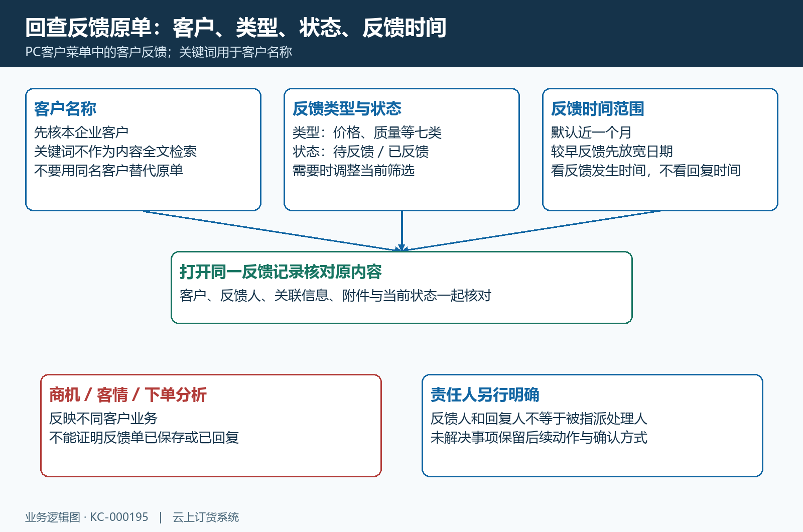Click heading 打开同一反馈记录核对原内容
The image size is (803, 532).
click(x=281, y=272)
